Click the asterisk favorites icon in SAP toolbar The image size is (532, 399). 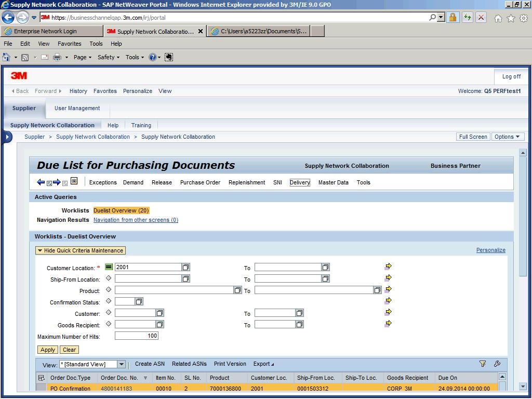[x=74, y=181]
